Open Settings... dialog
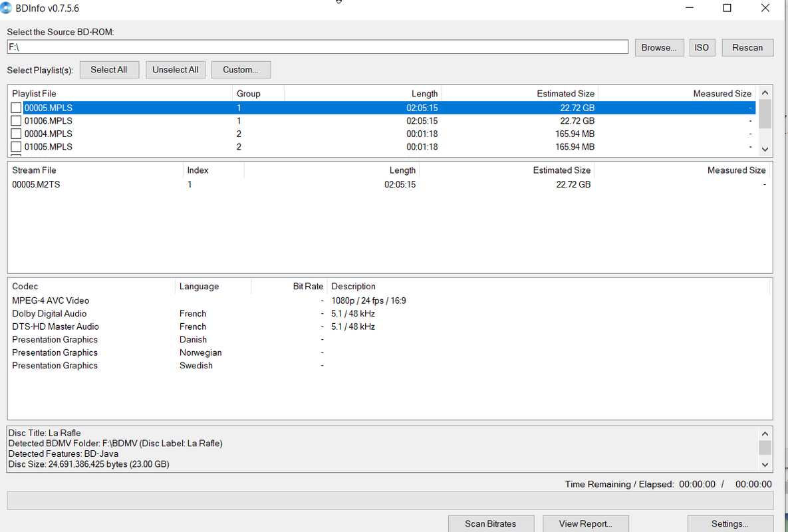The height and width of the screenshot is (532, 788). [730, 523]
